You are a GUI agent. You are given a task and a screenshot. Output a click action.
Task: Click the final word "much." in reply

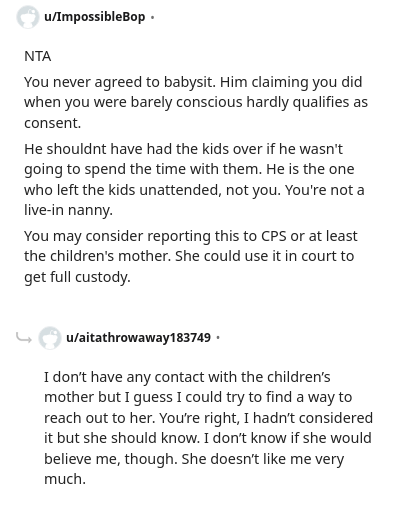65,479
